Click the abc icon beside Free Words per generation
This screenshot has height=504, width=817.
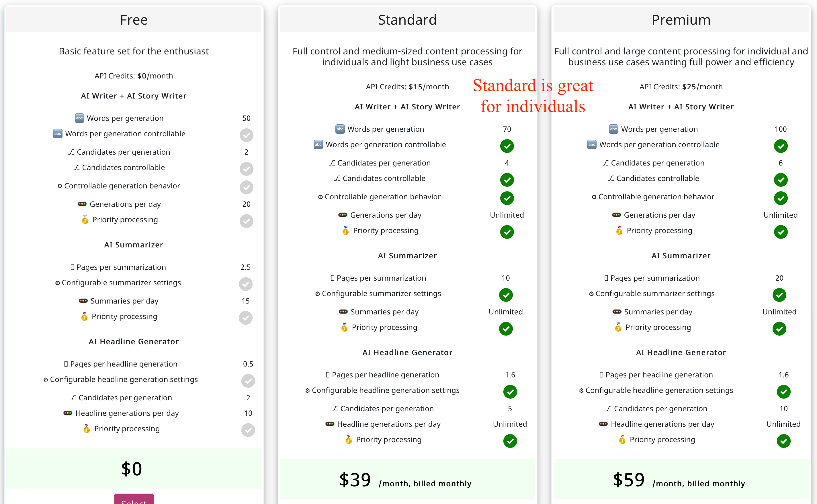coord(79,118)
